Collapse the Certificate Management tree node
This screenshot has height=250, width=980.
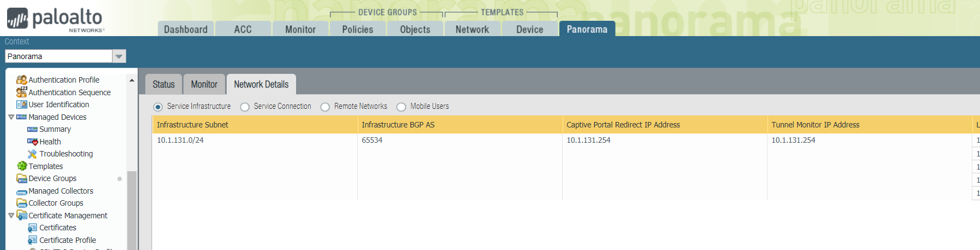point(11,216)
